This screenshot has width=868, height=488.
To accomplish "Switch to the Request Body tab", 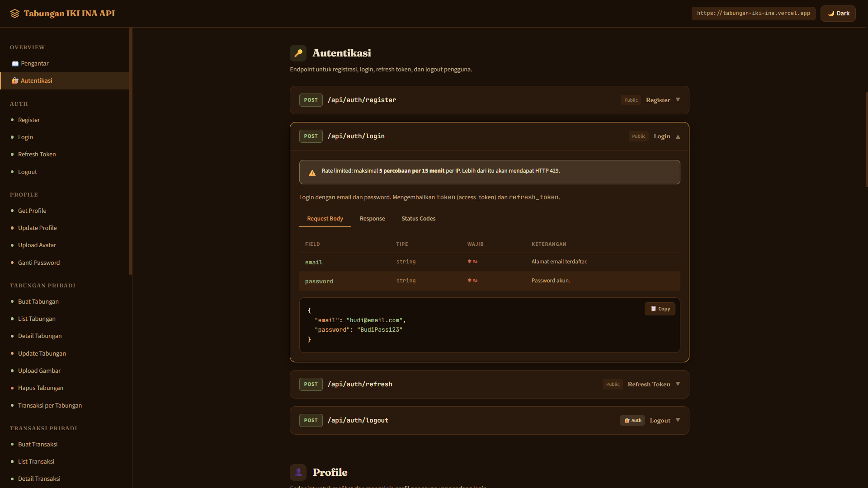I will click(x=325, y=219).
